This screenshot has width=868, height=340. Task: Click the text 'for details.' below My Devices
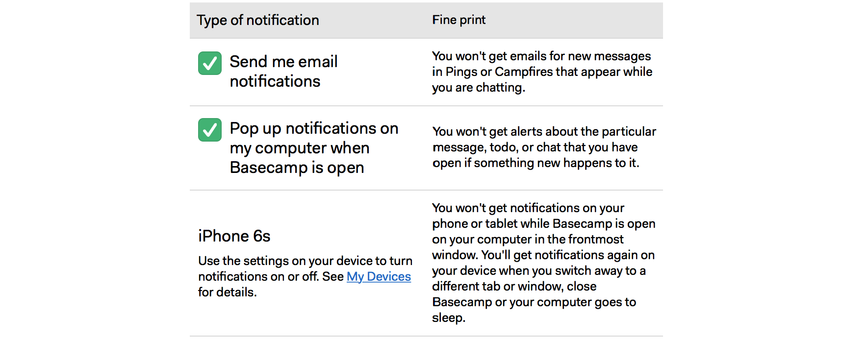[x=228, y=292]
